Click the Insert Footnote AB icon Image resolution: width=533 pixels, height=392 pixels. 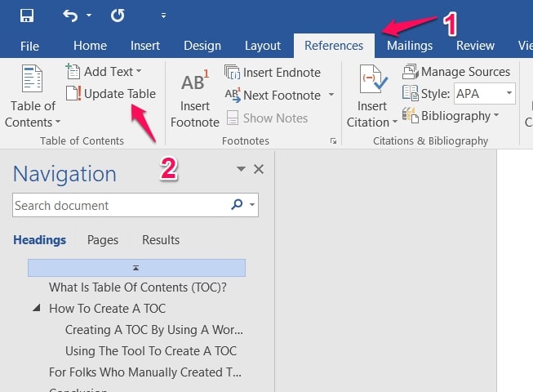(x=195, y=81)
